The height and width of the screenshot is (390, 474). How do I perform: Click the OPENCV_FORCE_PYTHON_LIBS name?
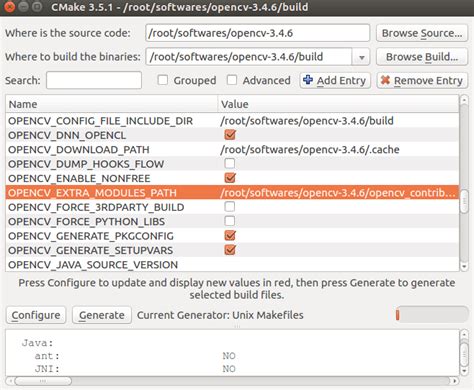(x=86, y=222)
